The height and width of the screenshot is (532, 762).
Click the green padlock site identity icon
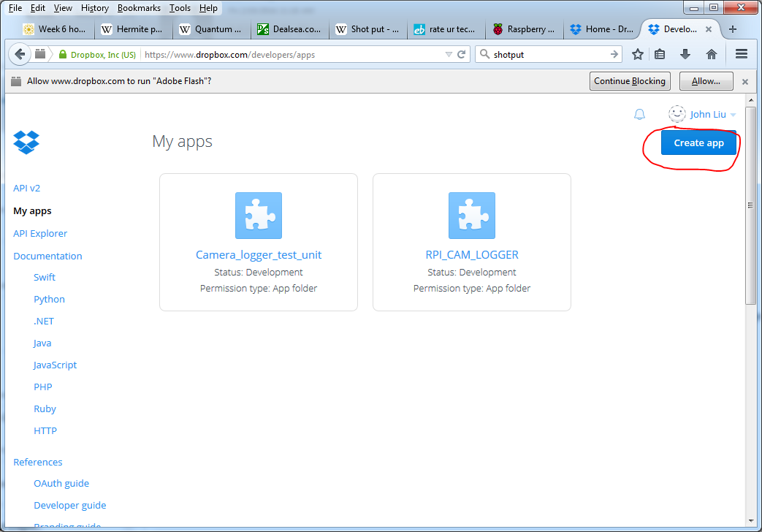point(63,54)
